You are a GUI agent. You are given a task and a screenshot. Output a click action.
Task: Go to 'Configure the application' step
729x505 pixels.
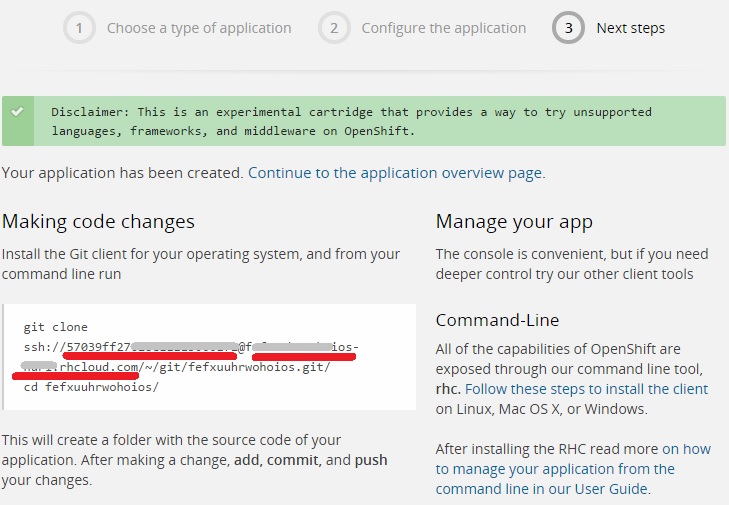point(443,28)
